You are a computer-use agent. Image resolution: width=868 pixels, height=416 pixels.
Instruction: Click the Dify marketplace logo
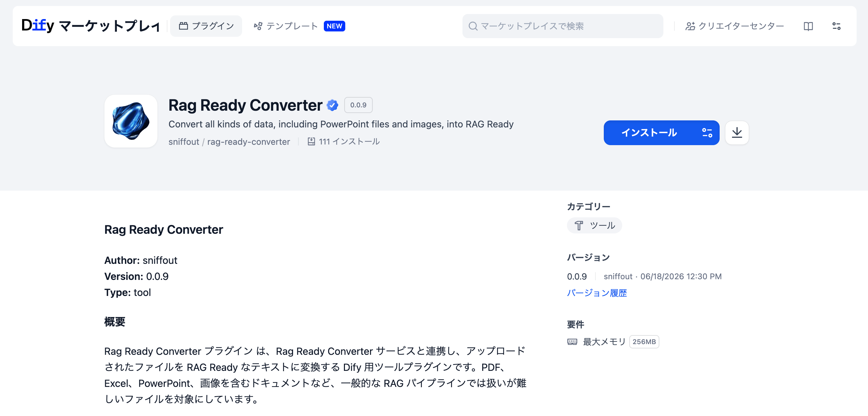pos(90,26)
